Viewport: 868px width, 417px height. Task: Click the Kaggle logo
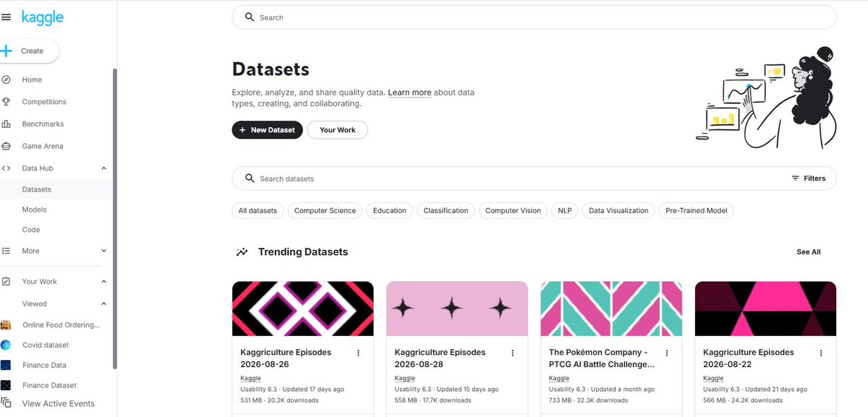43,17
